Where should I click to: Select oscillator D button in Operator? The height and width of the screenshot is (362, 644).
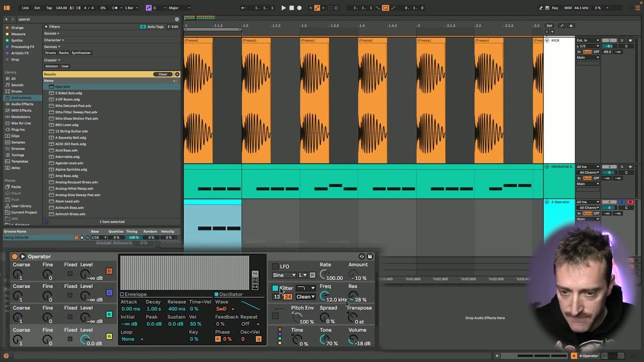pyautogui.click(x=109, y=271)
